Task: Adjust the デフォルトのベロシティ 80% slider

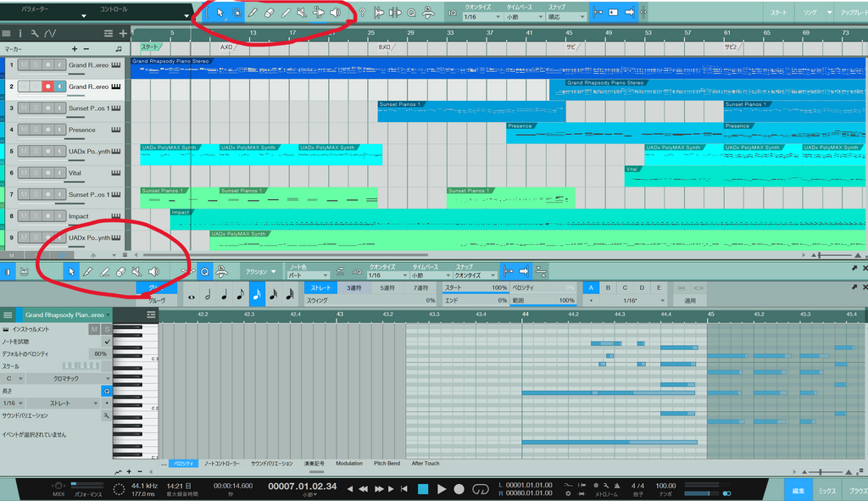Action: (98, 353)
